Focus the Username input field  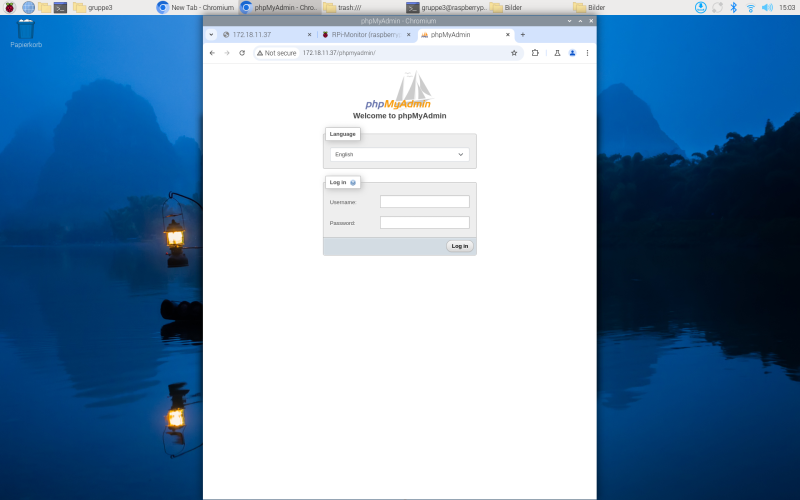424,202
